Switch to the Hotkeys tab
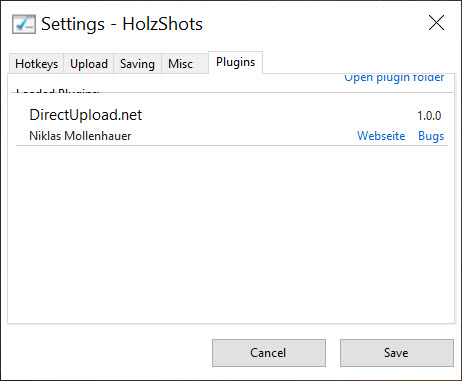 point(36,64)
